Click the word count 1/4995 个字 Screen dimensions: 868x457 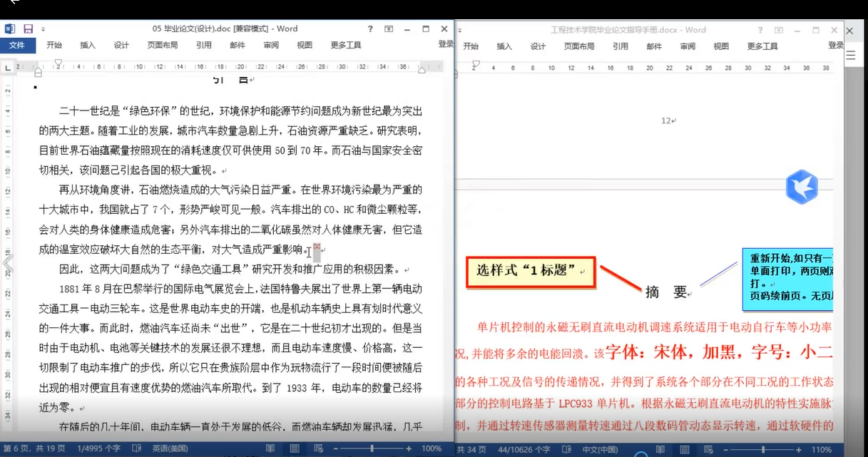(98, 448)
